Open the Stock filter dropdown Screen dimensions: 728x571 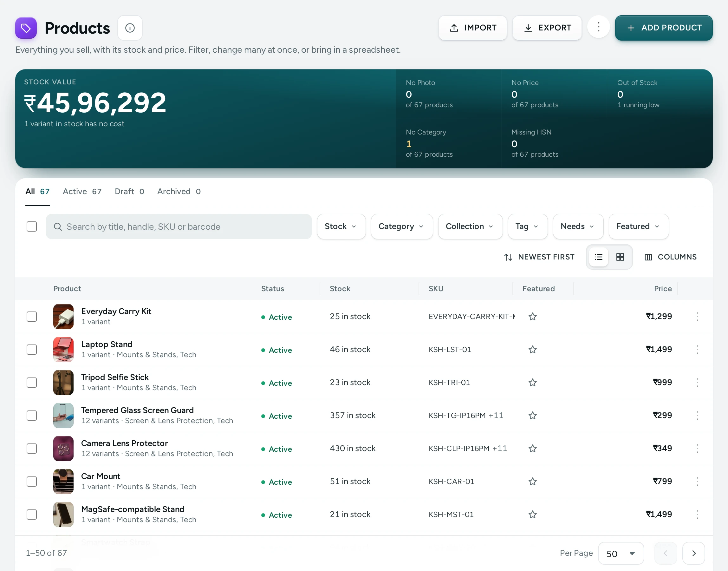[341, 226]
